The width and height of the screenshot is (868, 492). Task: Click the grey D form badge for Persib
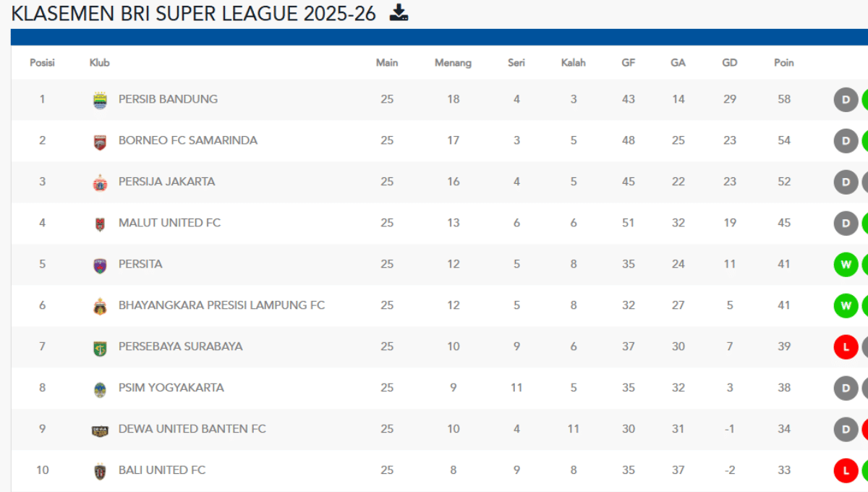846,99
